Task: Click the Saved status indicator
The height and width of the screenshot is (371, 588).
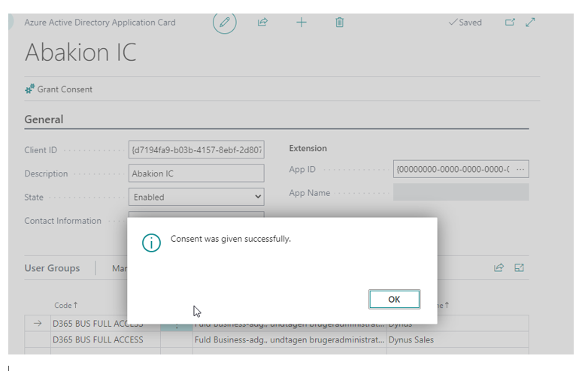Action: click(465, 23)
